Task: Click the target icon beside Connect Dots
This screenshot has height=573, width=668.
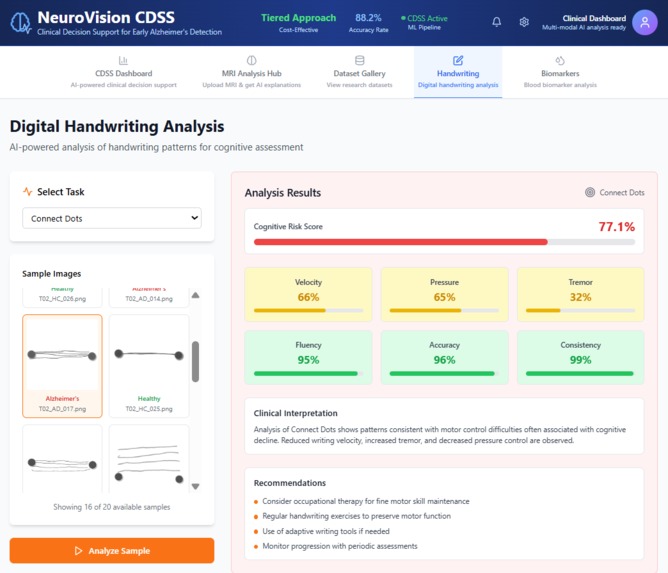Action: [590, 192]
